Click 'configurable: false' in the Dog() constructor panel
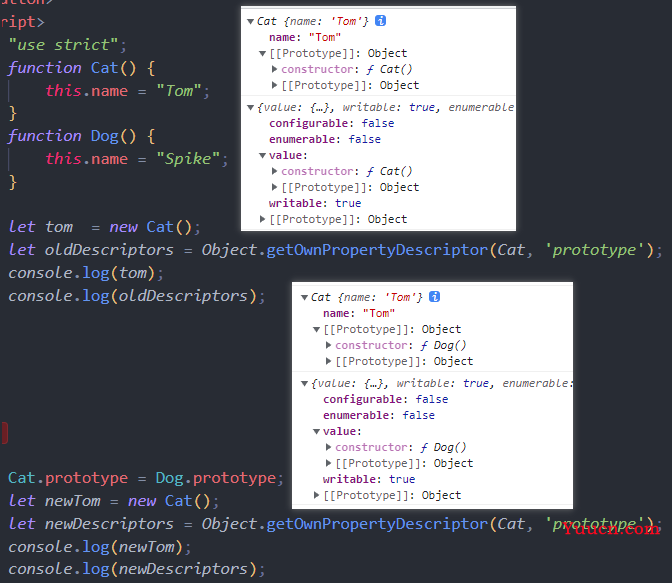The width and height of the screenshot is (672, 583). pyautogui.click(x=385, y=400)
